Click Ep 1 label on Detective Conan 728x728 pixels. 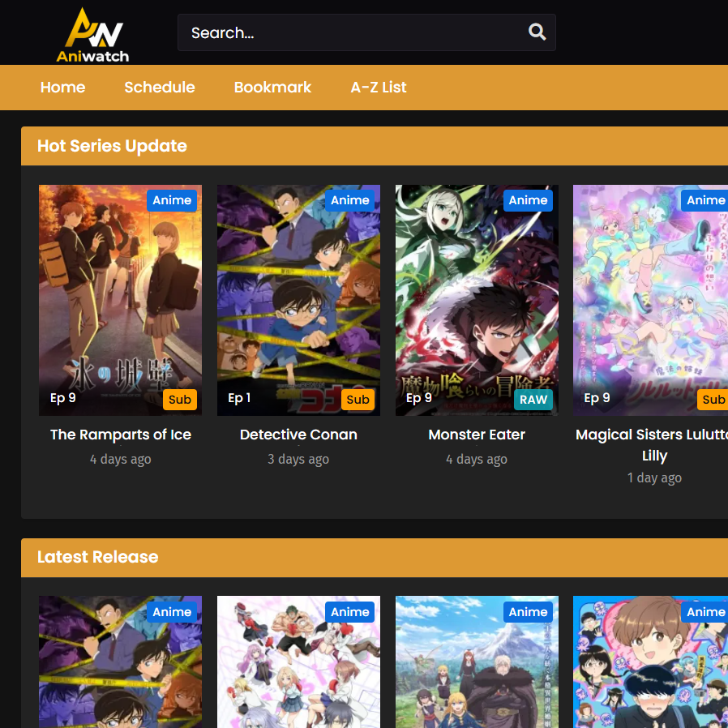pos(239,398)
